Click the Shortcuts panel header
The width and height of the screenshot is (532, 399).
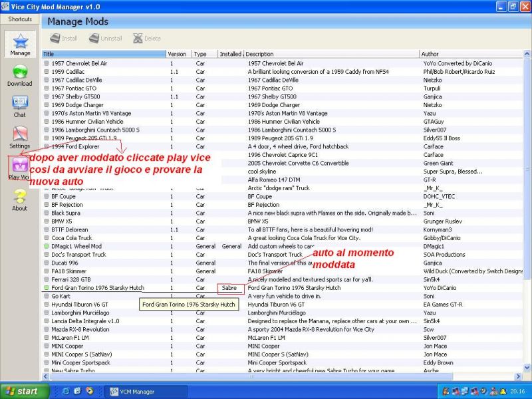pos(20,19)
